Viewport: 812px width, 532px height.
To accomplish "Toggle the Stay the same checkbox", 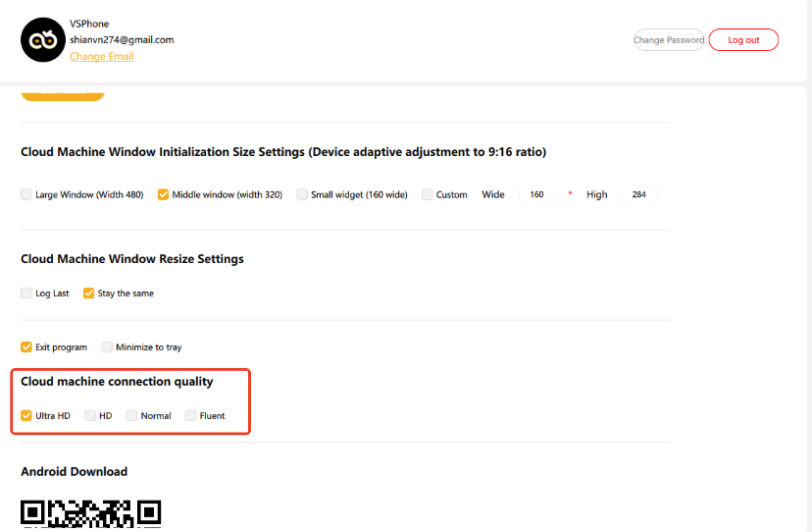I will tap(89, 293).
